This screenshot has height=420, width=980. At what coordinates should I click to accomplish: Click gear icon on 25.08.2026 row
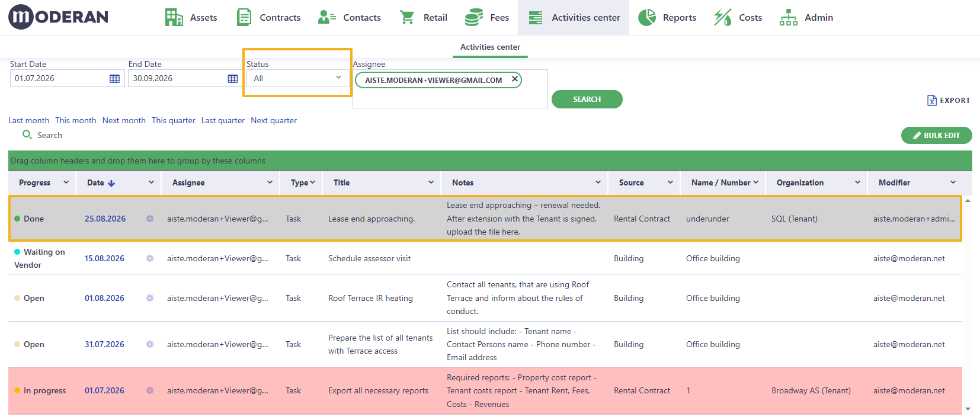click(150, 219)
